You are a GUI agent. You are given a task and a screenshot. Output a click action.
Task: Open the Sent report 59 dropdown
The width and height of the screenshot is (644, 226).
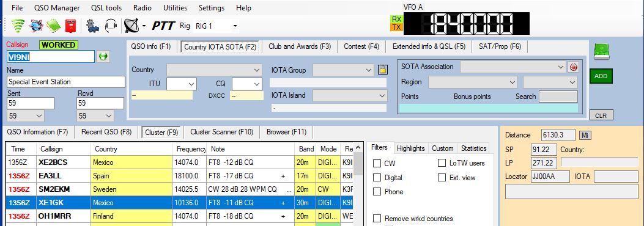point(26,116)
